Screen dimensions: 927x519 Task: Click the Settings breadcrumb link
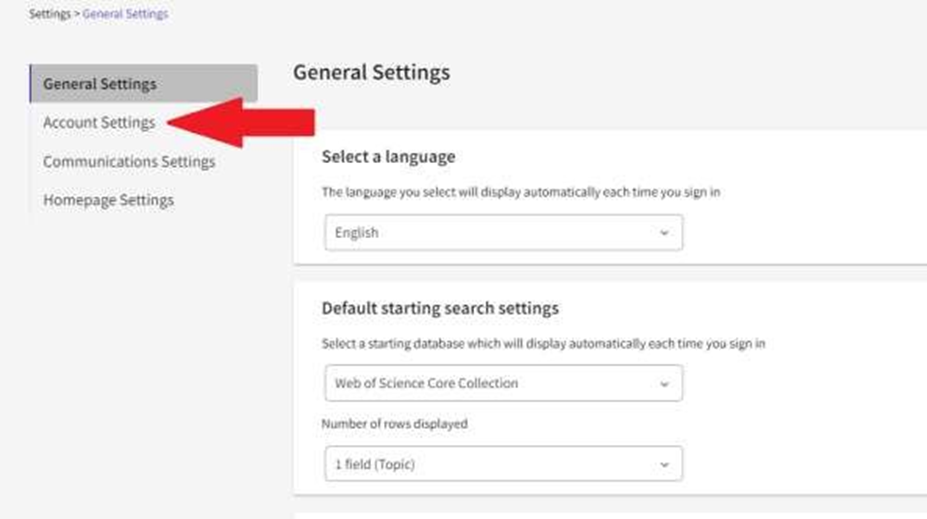click(49, 14)
